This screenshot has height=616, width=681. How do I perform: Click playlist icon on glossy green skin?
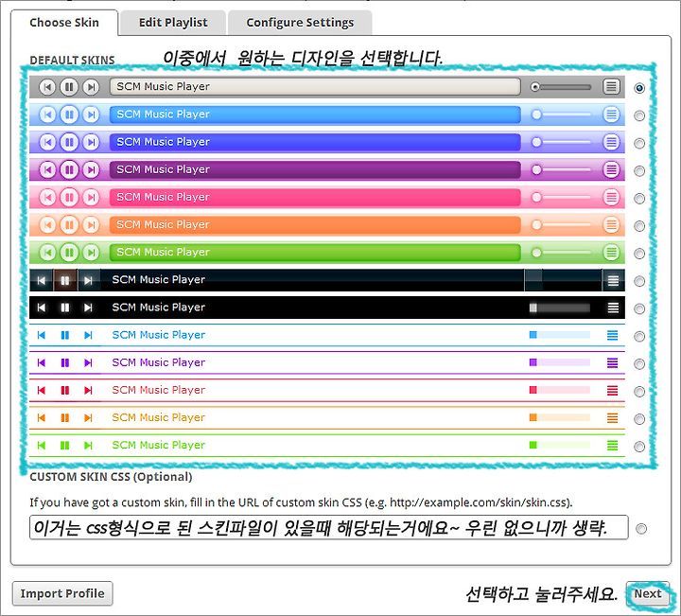point(611,253)
